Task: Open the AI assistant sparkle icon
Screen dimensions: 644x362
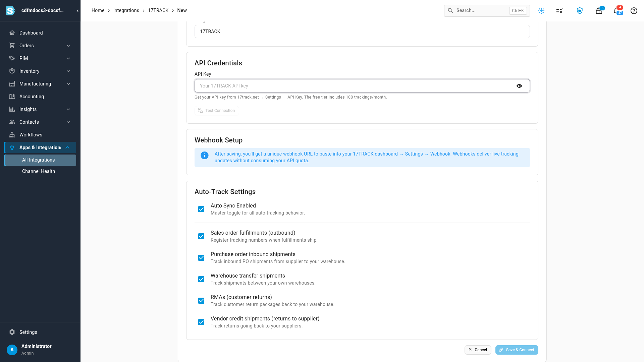Action: point(541,11)
